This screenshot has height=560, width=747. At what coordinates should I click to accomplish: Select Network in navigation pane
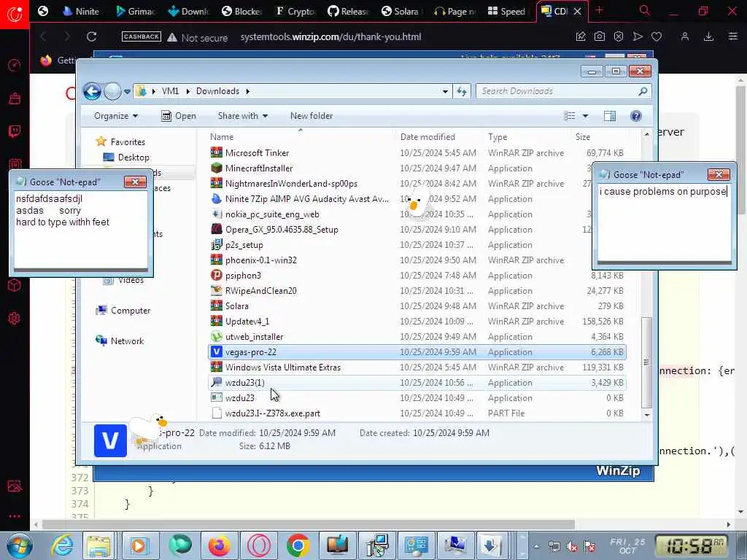(x=127, y=341)
